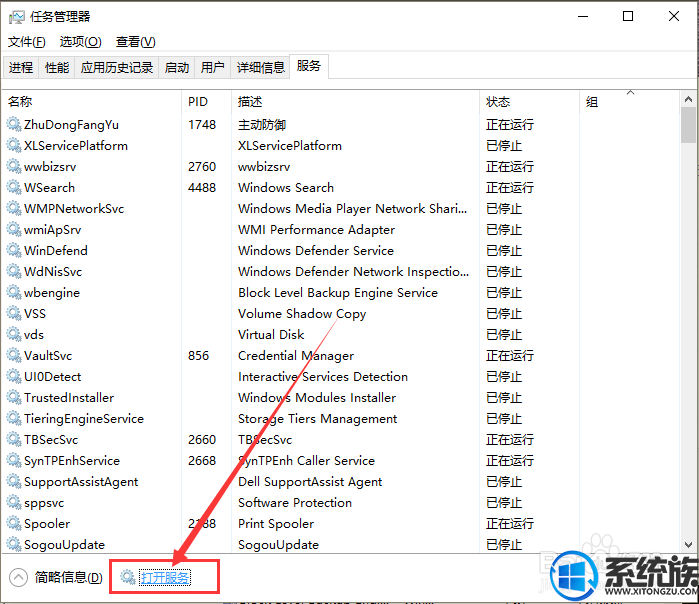The height and width of the screenshot is (604, 699).
Task: Click the WSearch service gear icon
Action: (x=14, y=187)
